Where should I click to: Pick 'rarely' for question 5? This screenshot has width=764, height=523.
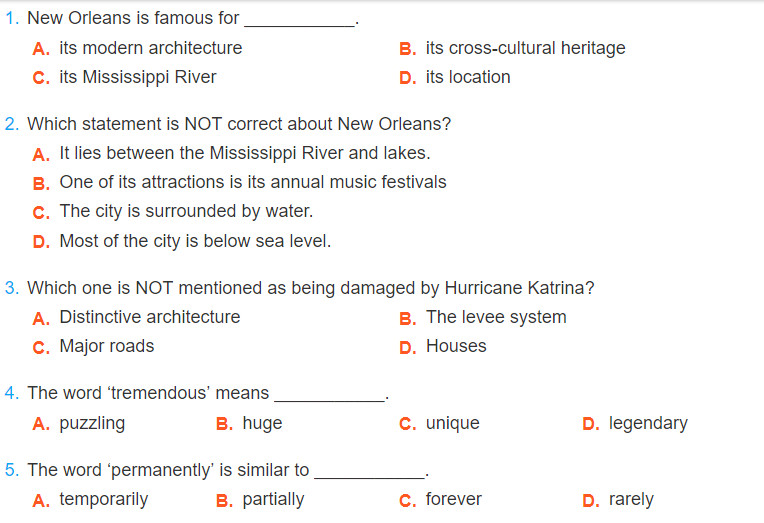618,500
